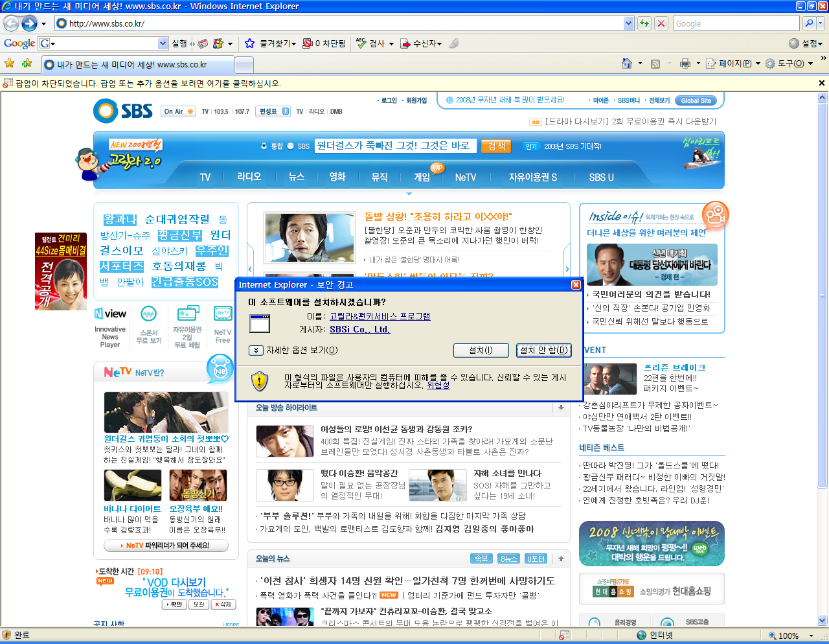
Task: Click the Add to Favorites icon
Action: coord(27,63)
